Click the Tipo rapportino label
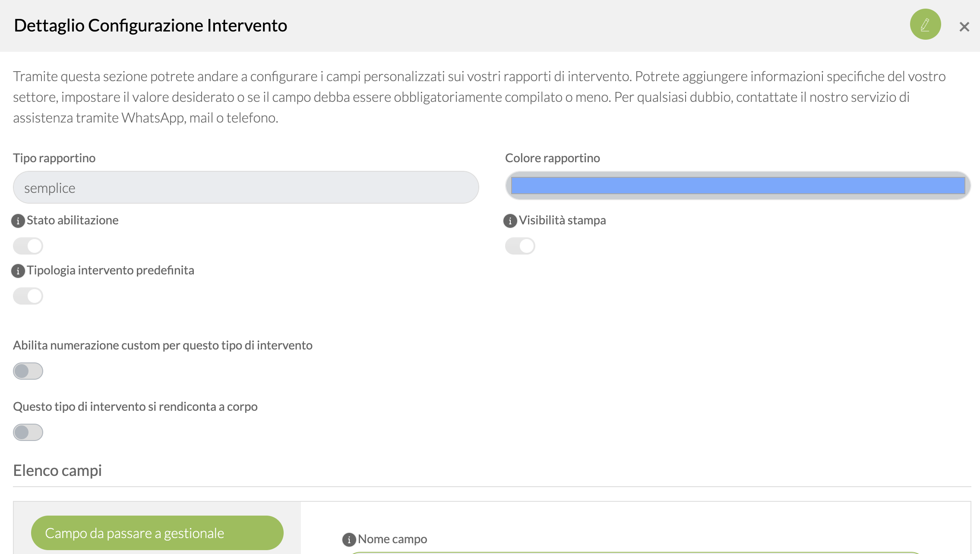 point(54,158)
